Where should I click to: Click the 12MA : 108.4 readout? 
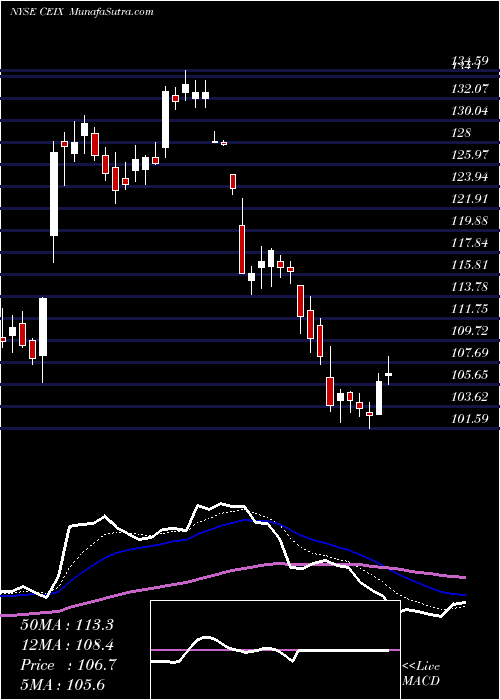(x=67, y=645)
